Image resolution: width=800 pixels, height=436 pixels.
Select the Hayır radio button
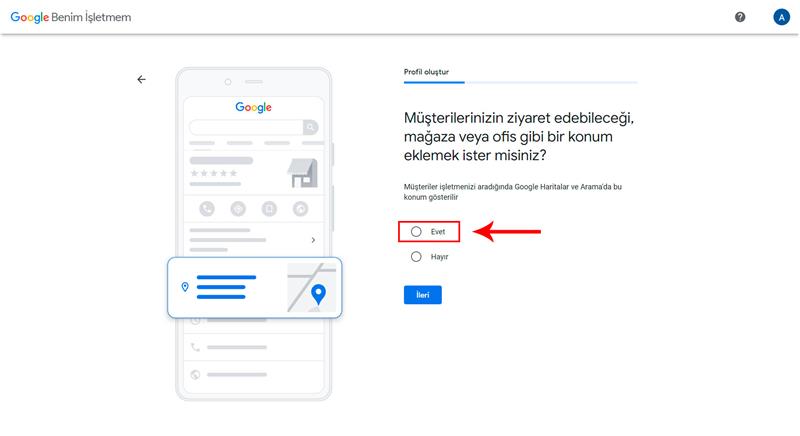click(416, 257)
